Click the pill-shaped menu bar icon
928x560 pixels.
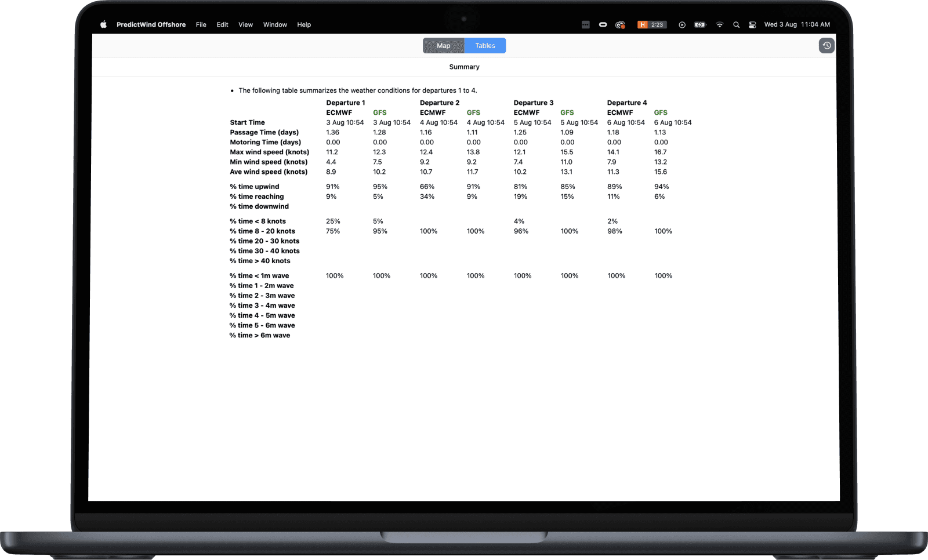(603, 25)
